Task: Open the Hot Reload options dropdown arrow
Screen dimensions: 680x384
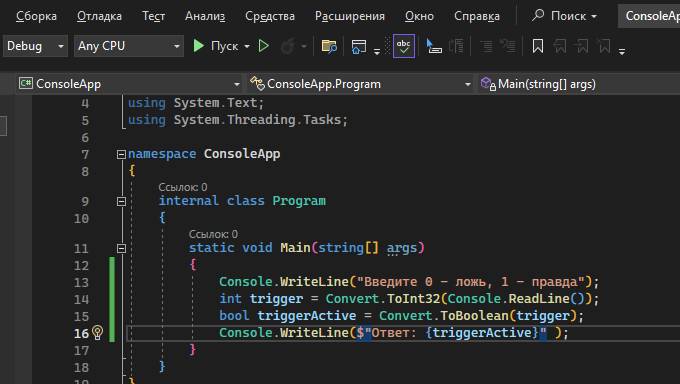Action: click(x=304, y=46)
